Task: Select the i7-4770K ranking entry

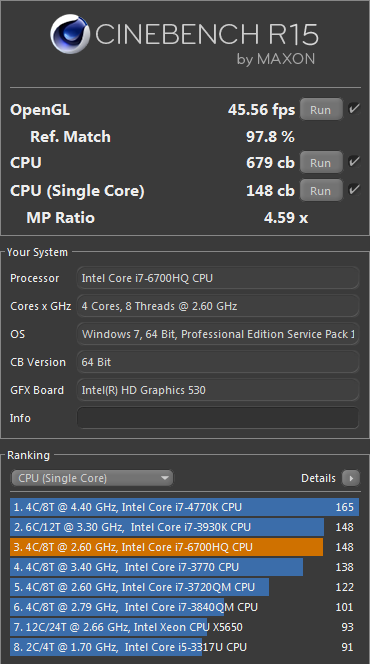Action: (185, 507)
